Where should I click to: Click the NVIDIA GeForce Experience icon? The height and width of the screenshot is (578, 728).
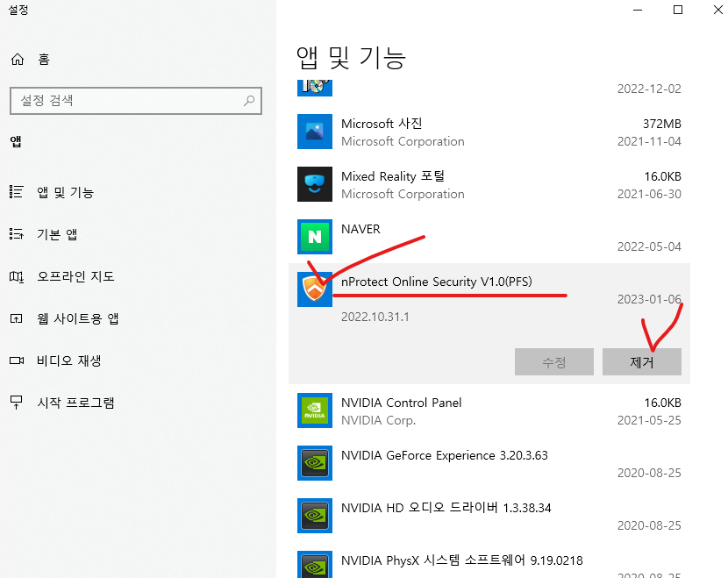click(315, 463)
